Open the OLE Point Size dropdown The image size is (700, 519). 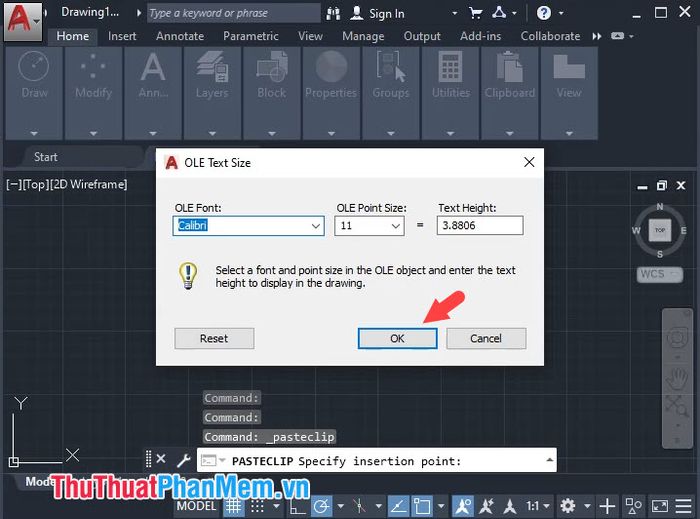[x=396, y=226]
